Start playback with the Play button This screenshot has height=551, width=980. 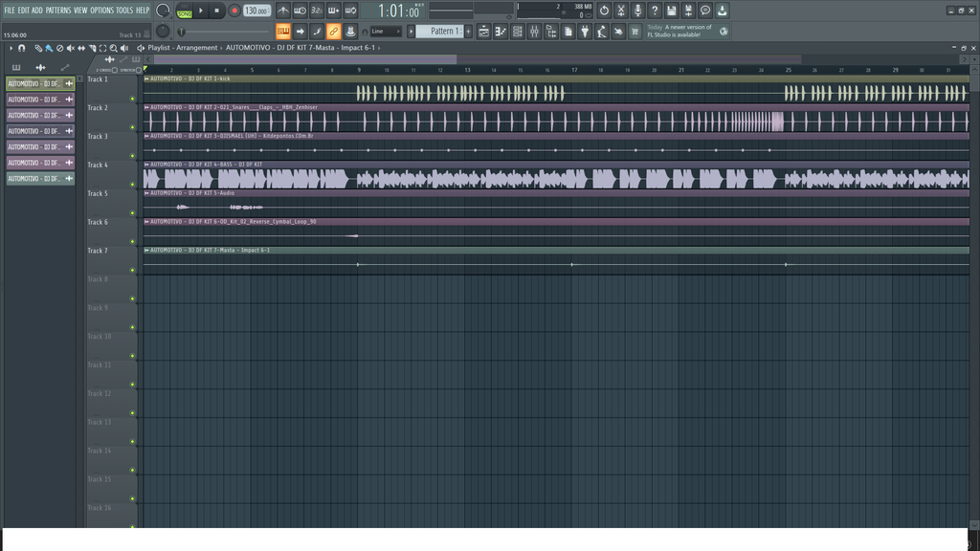click(x=201, y=11)
